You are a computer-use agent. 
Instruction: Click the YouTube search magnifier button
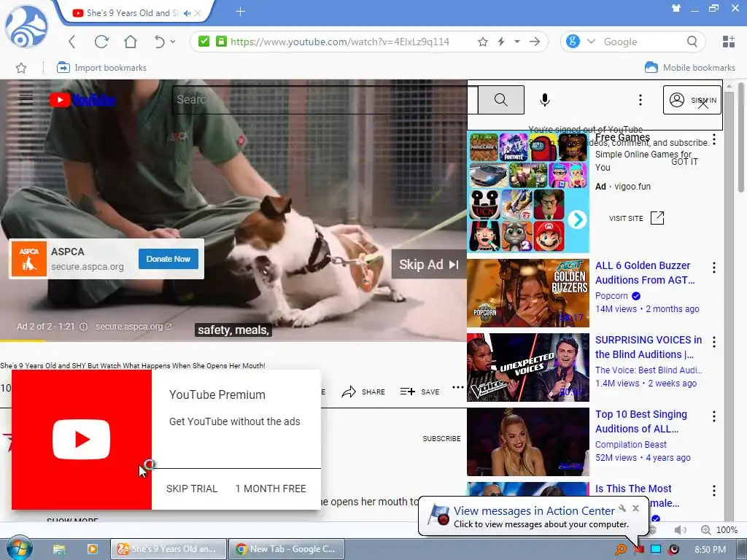click(x=500, y=99)
